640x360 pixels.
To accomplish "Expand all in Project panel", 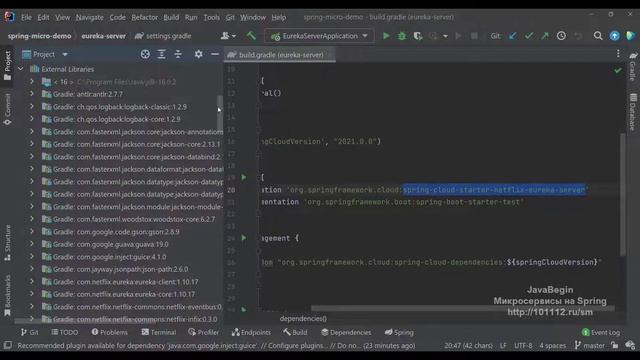I will pyautogui.click(x=162, y=54).
